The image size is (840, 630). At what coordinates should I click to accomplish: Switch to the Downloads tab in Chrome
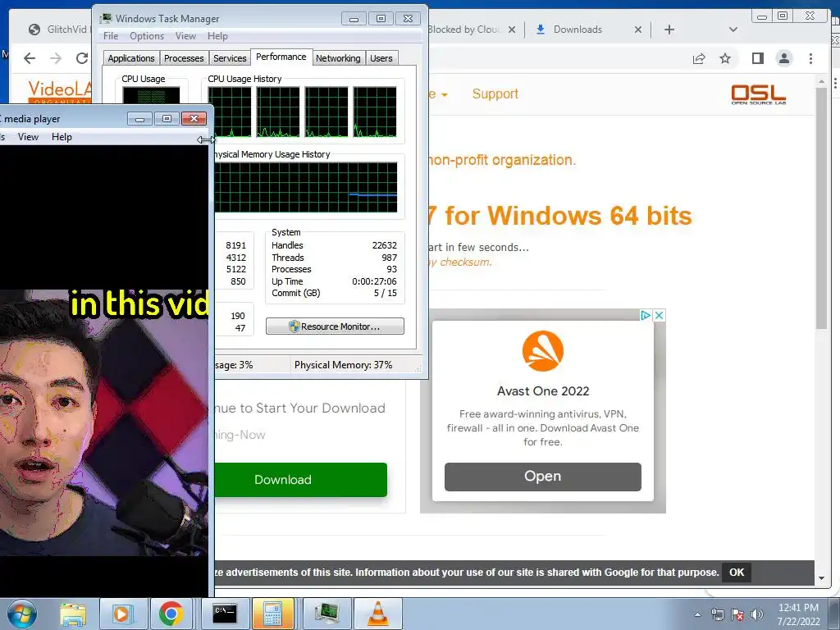(577, 30)
